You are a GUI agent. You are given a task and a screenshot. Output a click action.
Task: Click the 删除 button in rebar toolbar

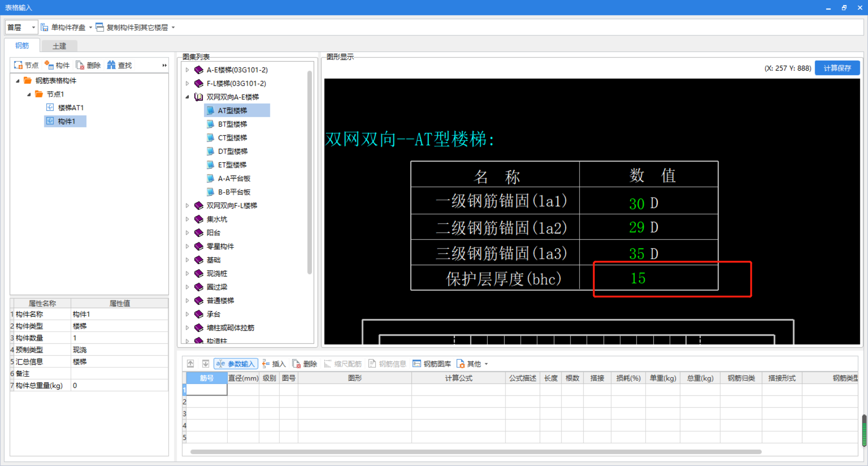point(305,364)
